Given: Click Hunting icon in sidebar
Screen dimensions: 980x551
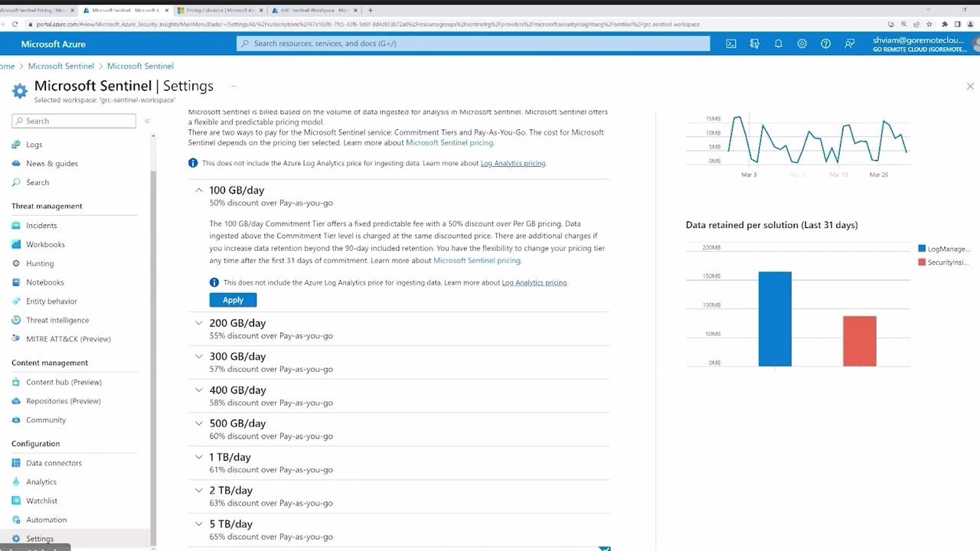Looking at the screenshot, I should click(x=16, y=263).
